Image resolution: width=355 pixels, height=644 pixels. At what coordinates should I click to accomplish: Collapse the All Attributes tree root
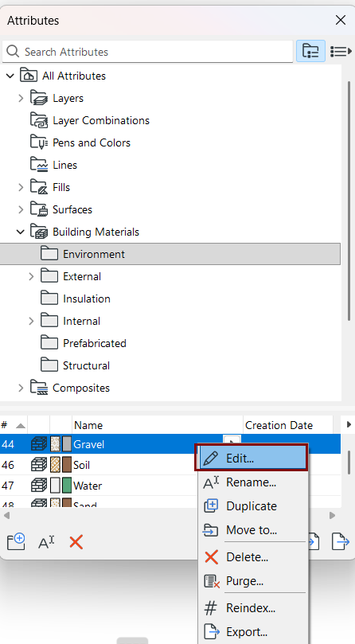(10, 76)
